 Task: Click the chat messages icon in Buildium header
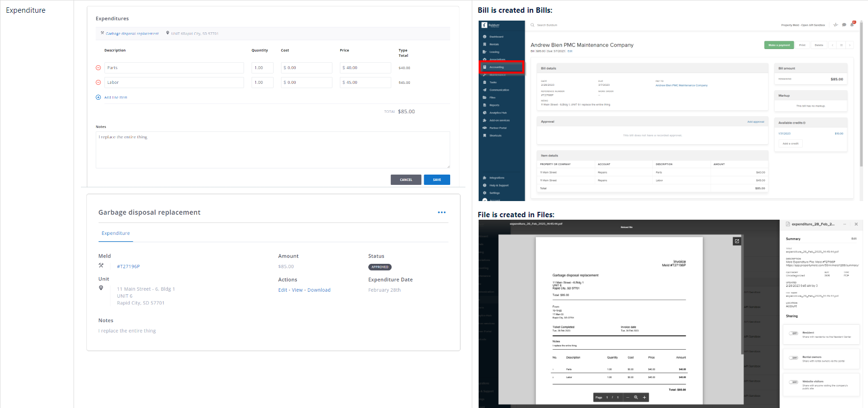click(844, 25)
